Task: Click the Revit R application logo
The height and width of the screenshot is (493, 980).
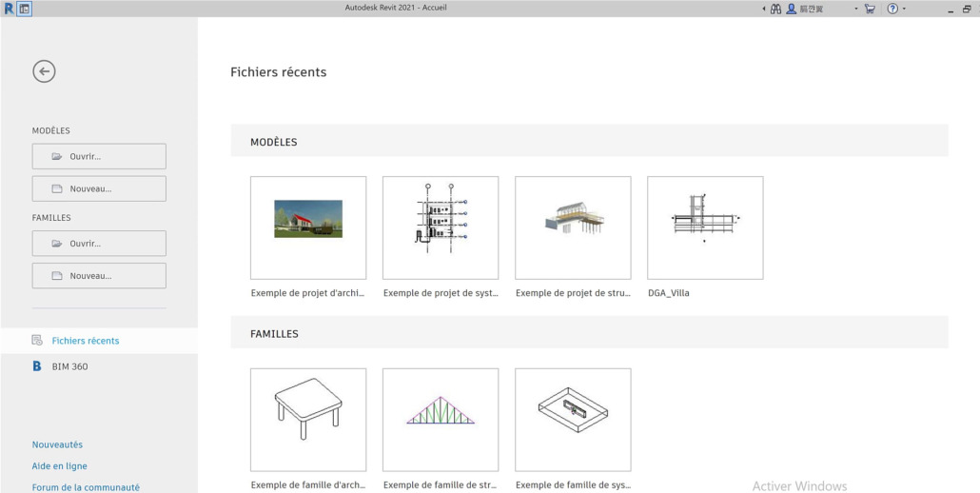Action: coord(9,9)
